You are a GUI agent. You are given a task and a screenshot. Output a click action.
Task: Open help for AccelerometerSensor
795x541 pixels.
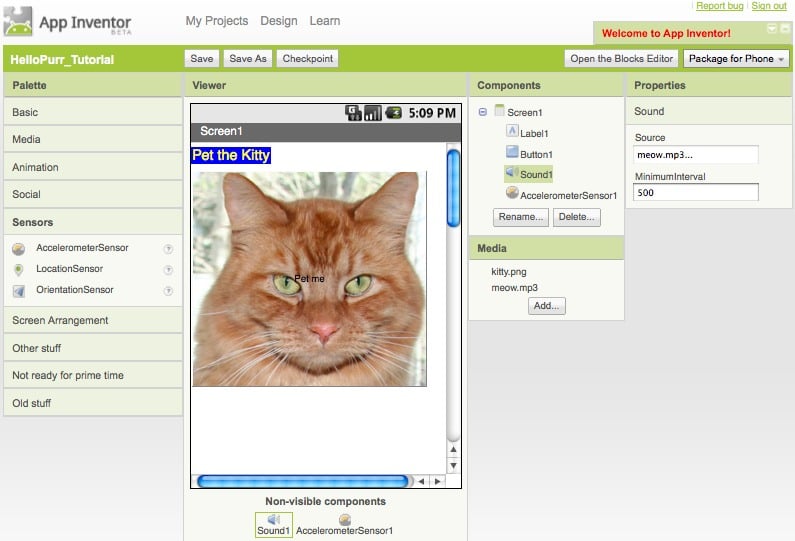coord(168,249)
